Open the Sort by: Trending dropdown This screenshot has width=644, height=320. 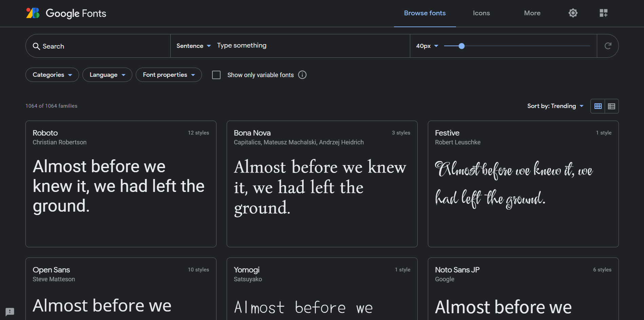pyautogui.click(x=555, y=106)
